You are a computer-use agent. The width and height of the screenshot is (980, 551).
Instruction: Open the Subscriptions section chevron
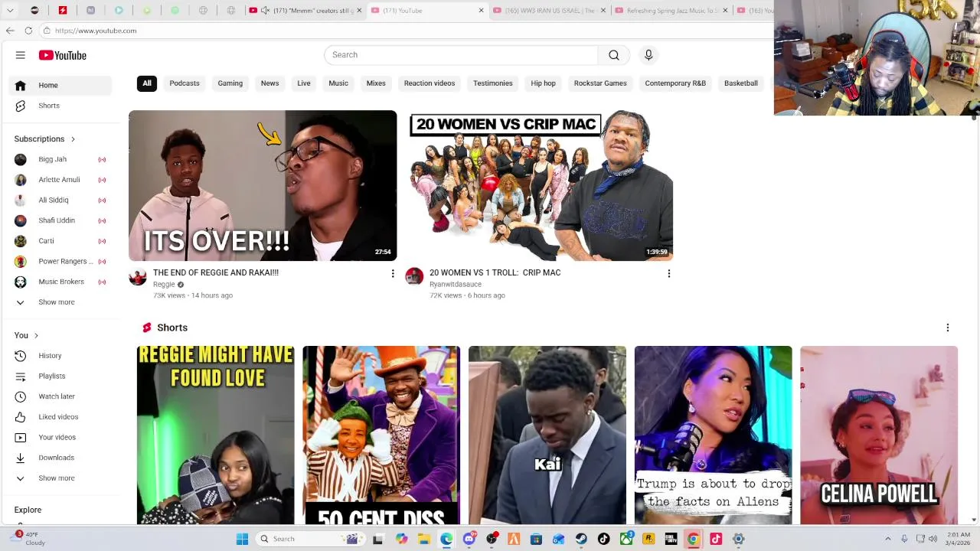[73, 139]
